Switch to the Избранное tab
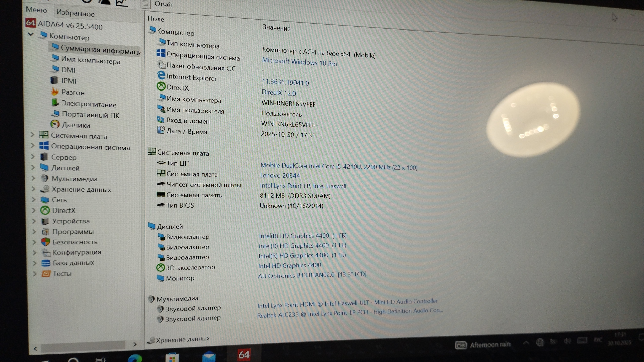Viewport: 644px width, 362px height. 75,13
